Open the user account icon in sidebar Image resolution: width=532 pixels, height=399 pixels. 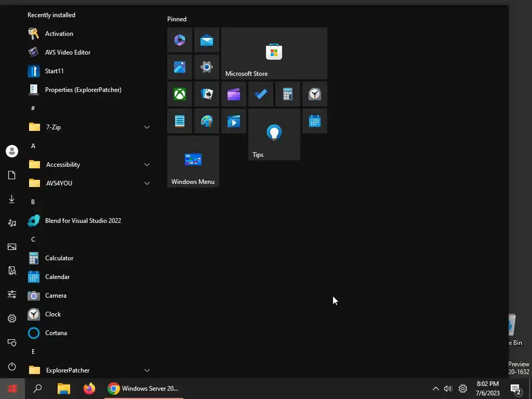pyautogui.click(x=12, y=151)
